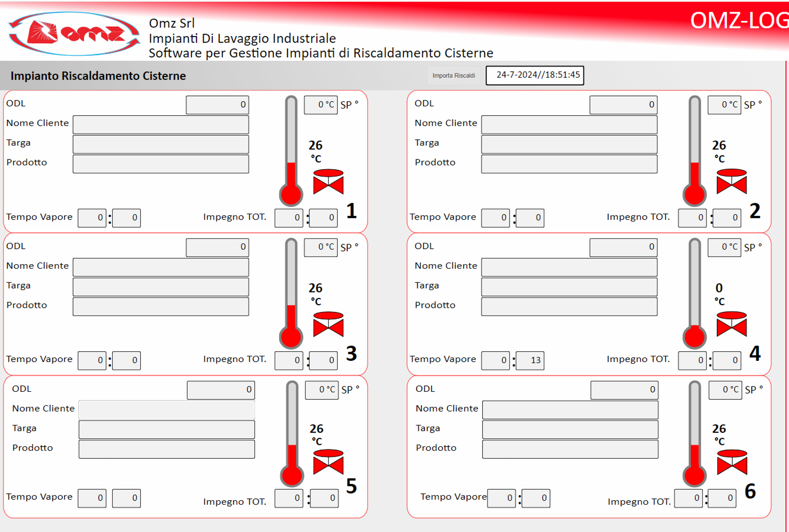Select the SP setpoint field of tank 5
Viewport: 789px width, 532px height.
[322, 390]
